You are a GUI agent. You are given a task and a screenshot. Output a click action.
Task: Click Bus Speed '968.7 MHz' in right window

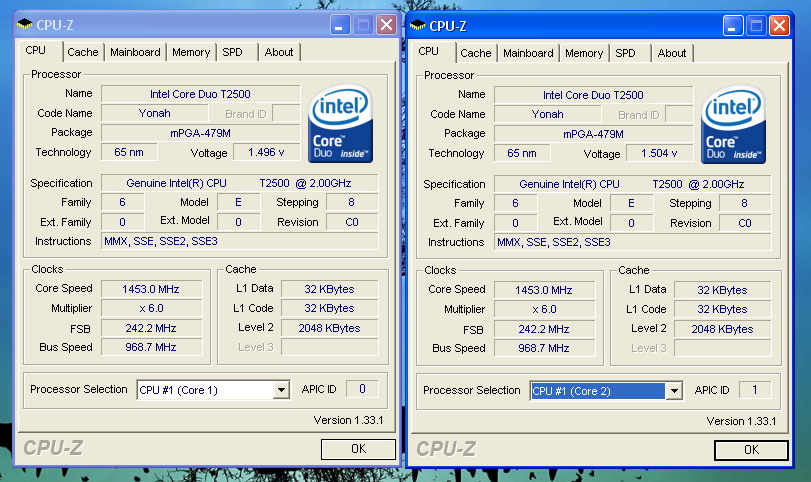(x=544, y=349)
